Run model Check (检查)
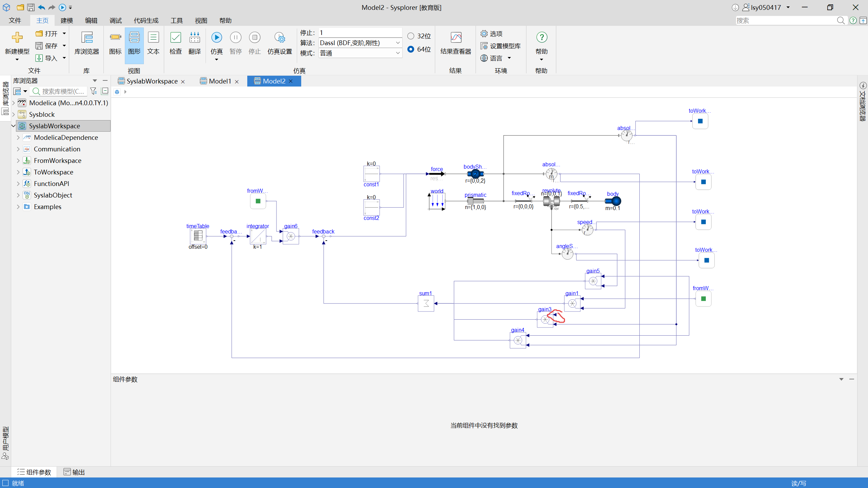The width and height of the screenshot is (868, 488). pos(176,43)
